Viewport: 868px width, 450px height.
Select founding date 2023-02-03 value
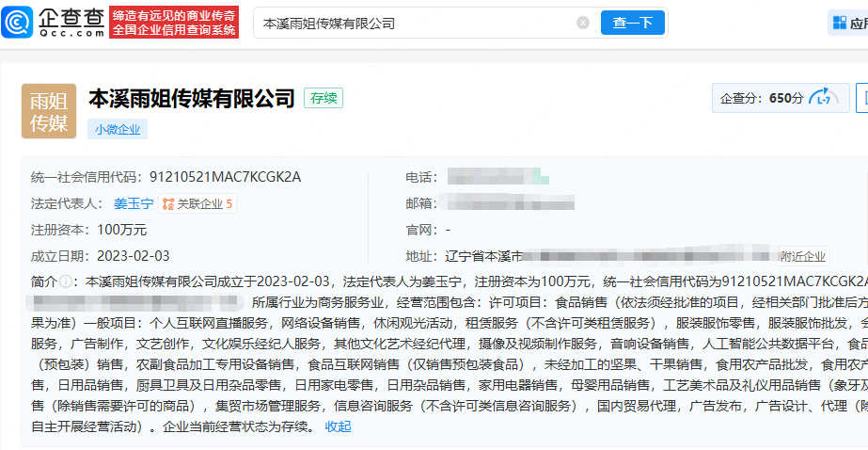coord(134,256)
